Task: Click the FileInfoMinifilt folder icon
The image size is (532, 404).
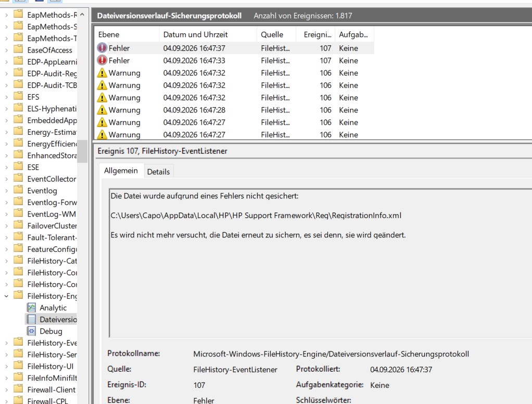Action: coord(18,377)
